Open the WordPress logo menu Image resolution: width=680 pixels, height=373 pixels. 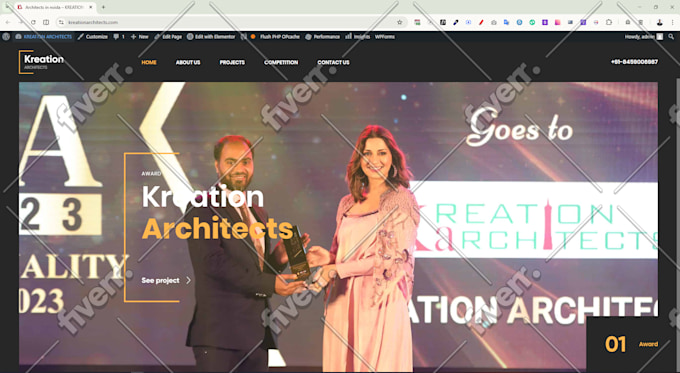(6, 37)
